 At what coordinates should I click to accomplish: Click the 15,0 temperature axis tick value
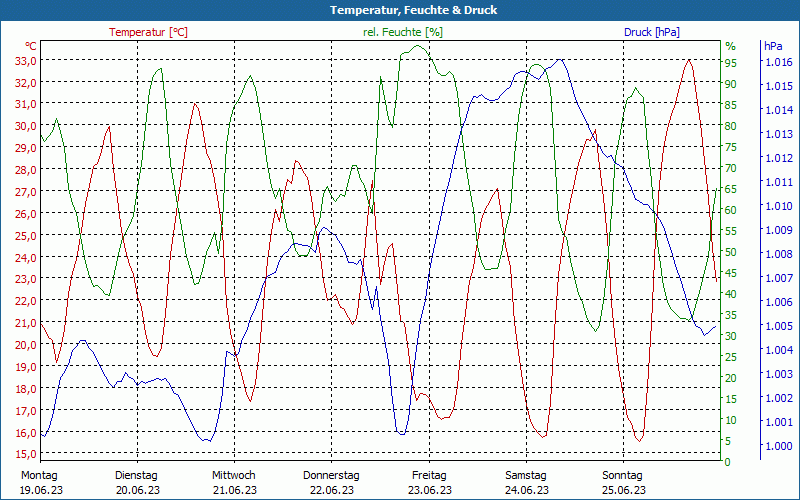tap(25, 455)
